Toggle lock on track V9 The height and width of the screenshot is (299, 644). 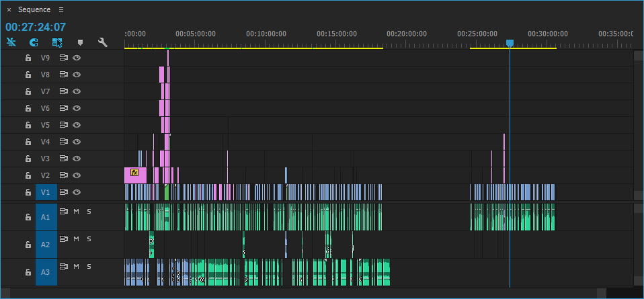[28, 58]
